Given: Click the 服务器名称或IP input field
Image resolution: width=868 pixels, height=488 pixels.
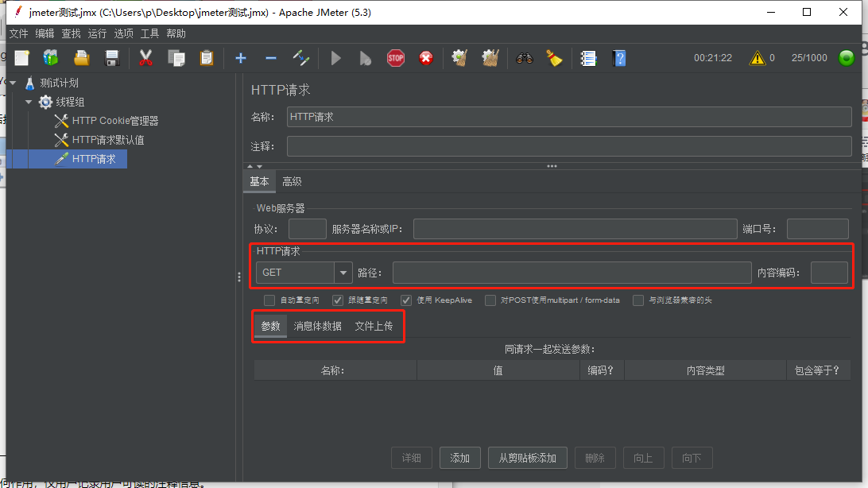Looking at the screenshot, I should coord(575,229).
